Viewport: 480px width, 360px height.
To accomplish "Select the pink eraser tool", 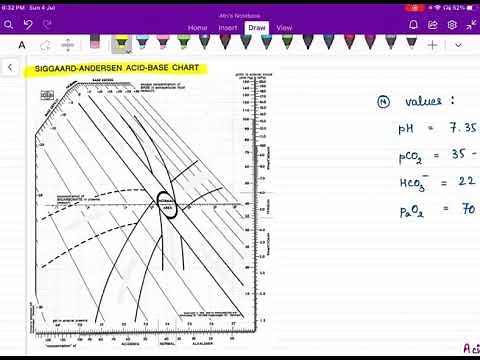I will 95,42.
